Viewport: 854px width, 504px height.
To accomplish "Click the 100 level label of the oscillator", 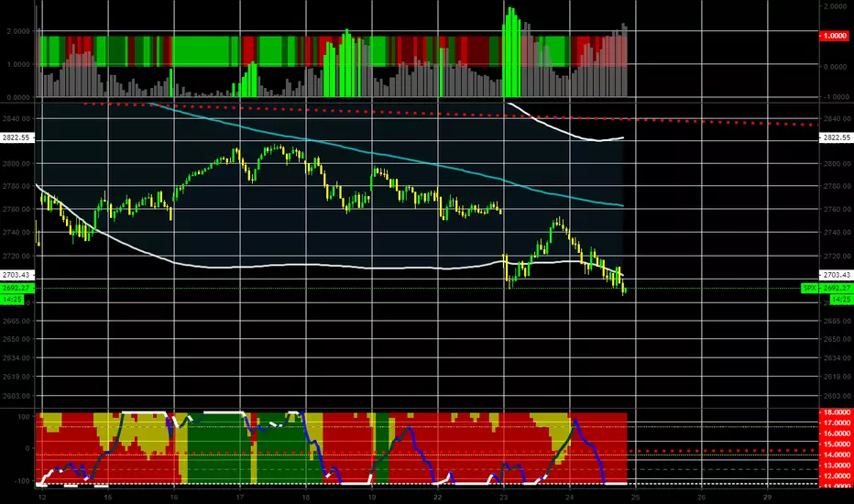I will point(24,417).
